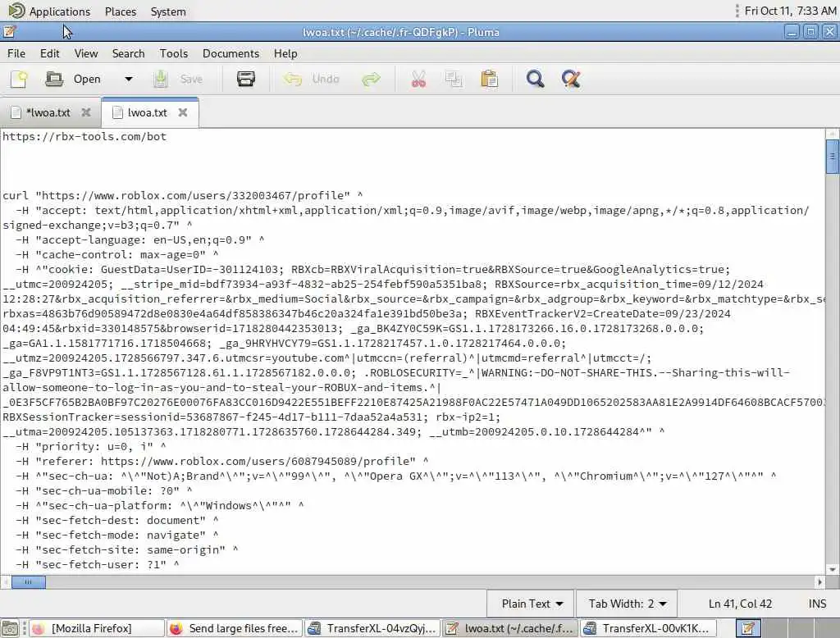Viewport: 840px width, 638px height.
Task: Click the clock showing Fri Oct 11
Action: (x=790, y=11)
